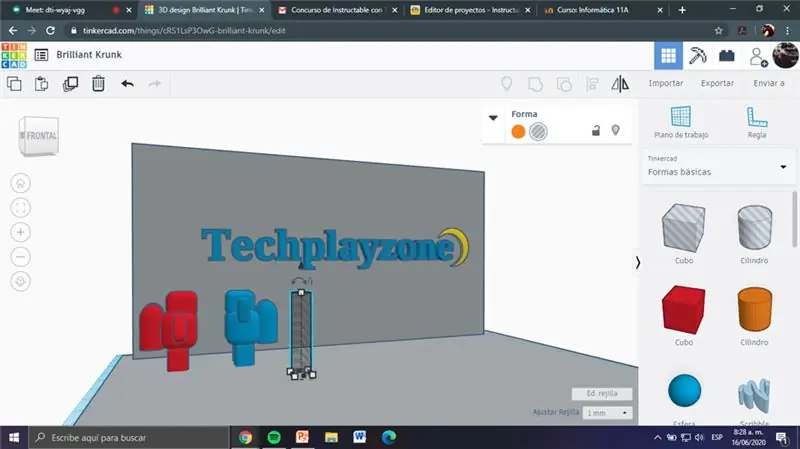Viewport: 800px width, 449px height.
Task: Click Ed. rejilla button
Action: pos(602,393)
